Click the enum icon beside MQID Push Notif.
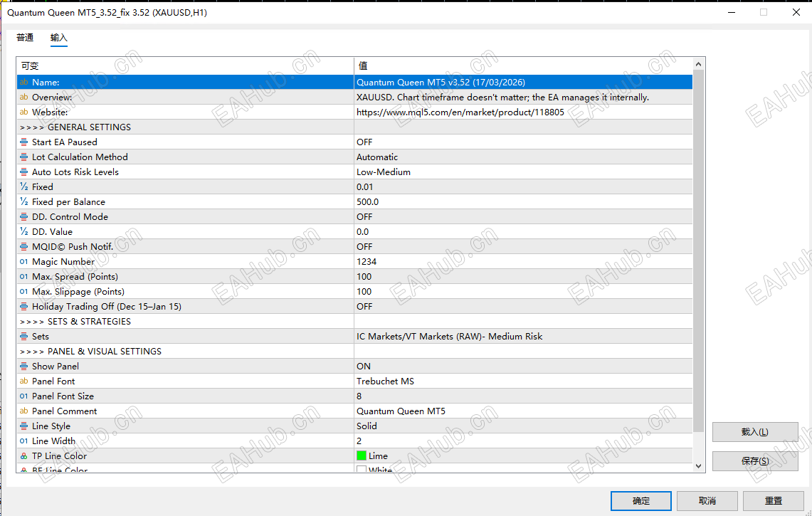The height and width of the screenshot is (516, 812). (x=23, y=246)
